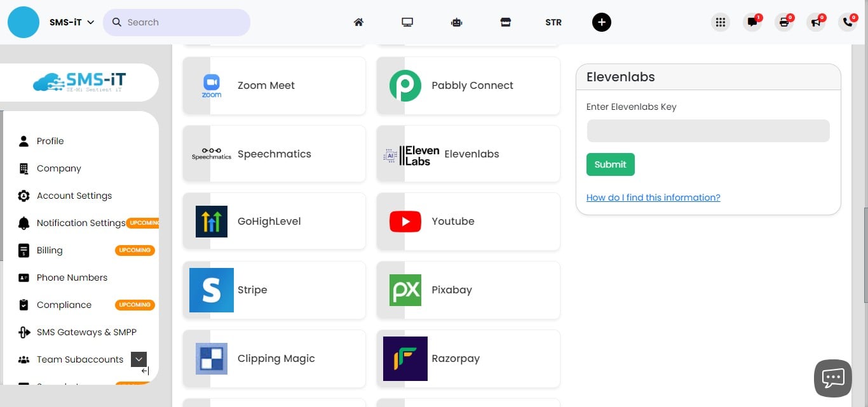Viewport: 868px width, 407px height.
Task: Open Billing from the sidebar menu
Action: 51,250
